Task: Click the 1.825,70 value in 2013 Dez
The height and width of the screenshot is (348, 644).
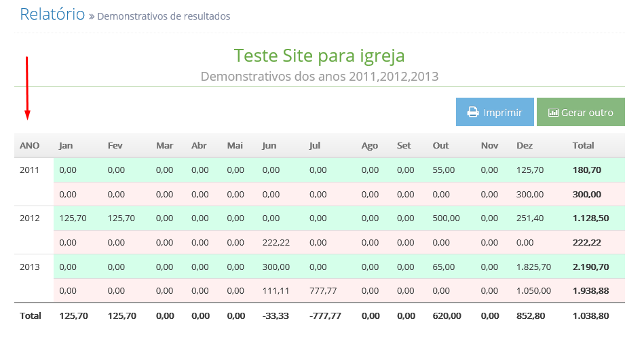Action: [533, 267]
